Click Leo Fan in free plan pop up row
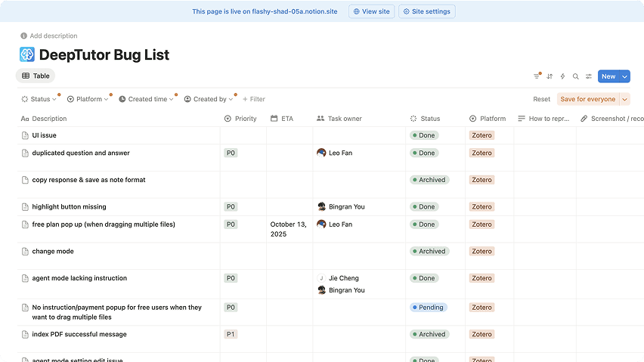 335,224
